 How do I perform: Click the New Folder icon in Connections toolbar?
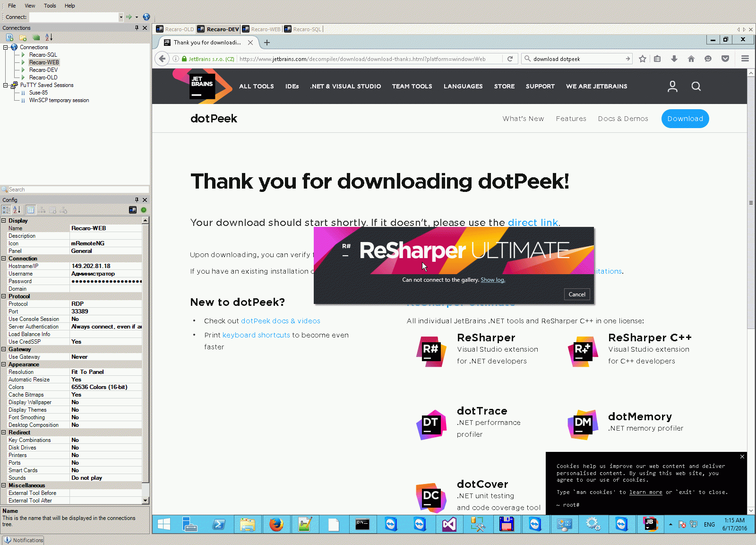tap(23, 37)
